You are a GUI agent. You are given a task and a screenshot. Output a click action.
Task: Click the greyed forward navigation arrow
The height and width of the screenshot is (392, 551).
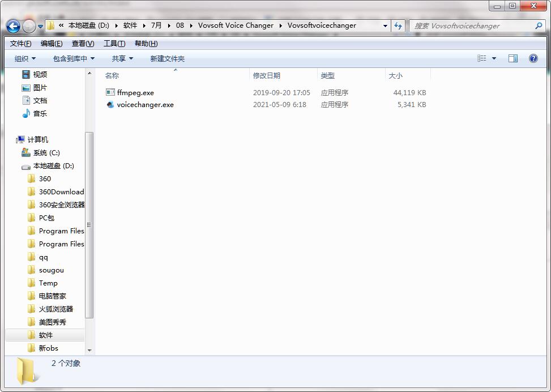click(29, 26)
